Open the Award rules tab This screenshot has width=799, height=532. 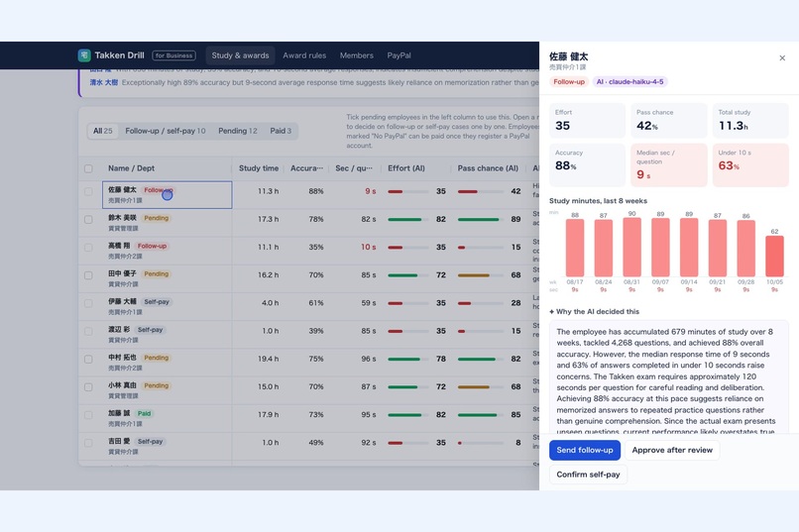point(304,55)
